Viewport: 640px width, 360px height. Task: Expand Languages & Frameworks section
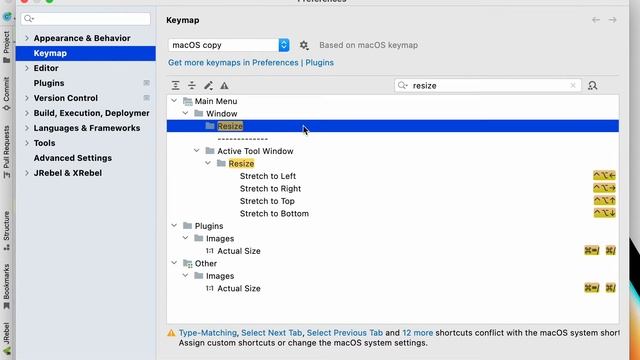[x=27, y=128]
